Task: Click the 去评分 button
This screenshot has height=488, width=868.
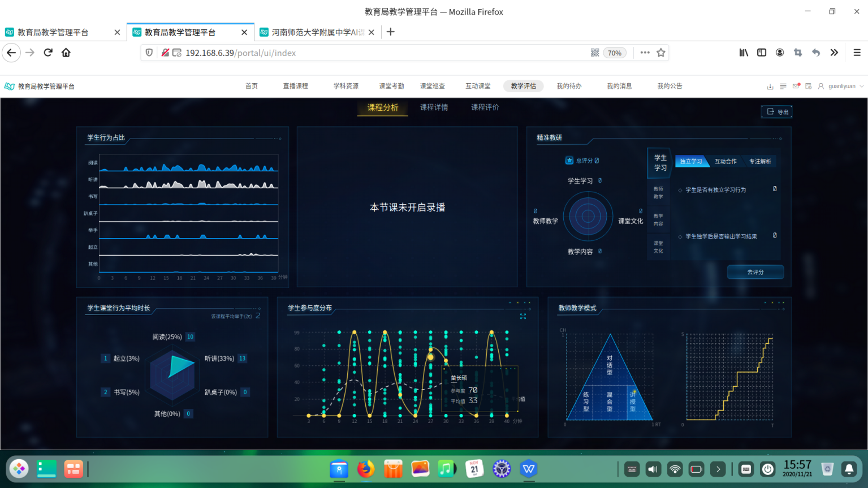Action: click(x=755, y=272)
